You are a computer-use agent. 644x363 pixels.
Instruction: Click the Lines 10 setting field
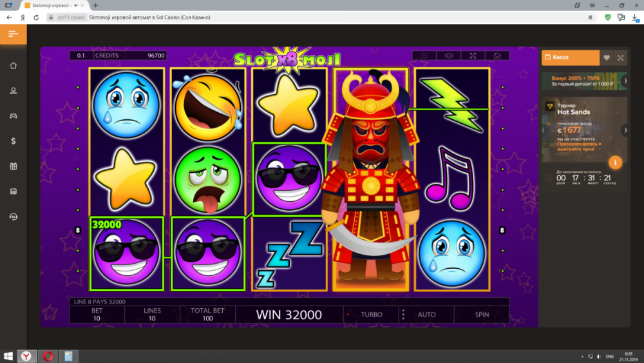point(152,315)
